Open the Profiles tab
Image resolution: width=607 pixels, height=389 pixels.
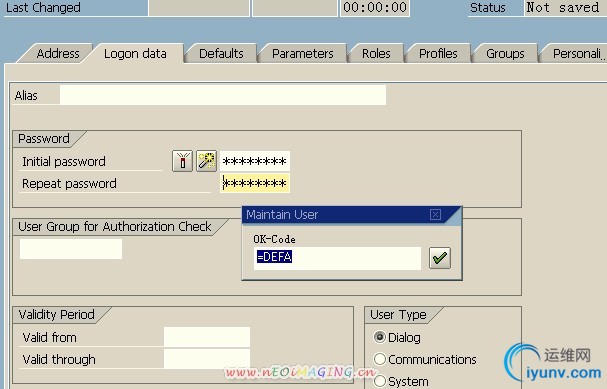pos(438,53)
